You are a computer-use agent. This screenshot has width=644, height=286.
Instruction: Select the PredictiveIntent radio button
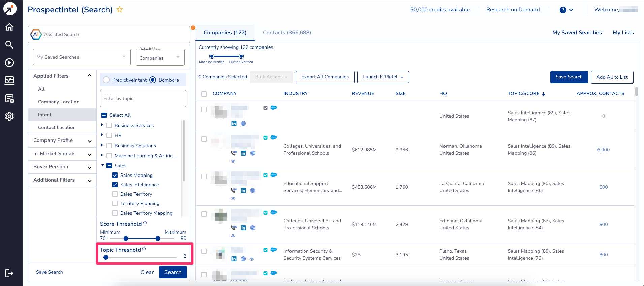click(x=106, y=80)
